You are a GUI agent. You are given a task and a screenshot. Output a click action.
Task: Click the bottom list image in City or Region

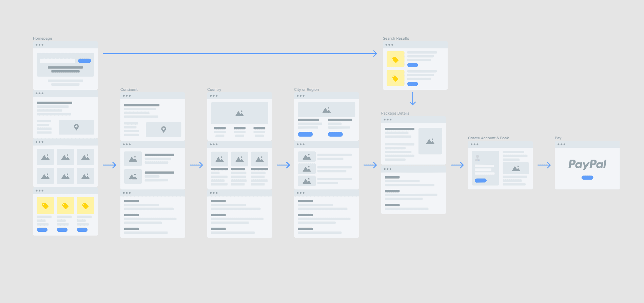pos(307,181)
